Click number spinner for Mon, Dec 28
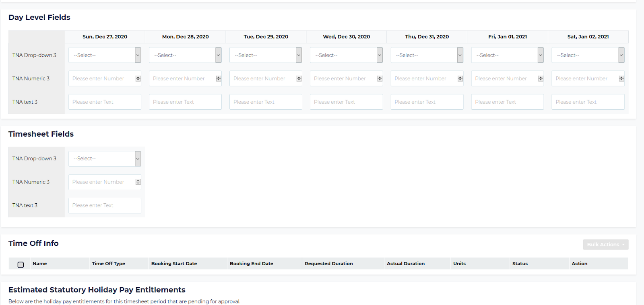Image resolution: width=644 pixels, height=305 pixels. [x=219, y=79]
